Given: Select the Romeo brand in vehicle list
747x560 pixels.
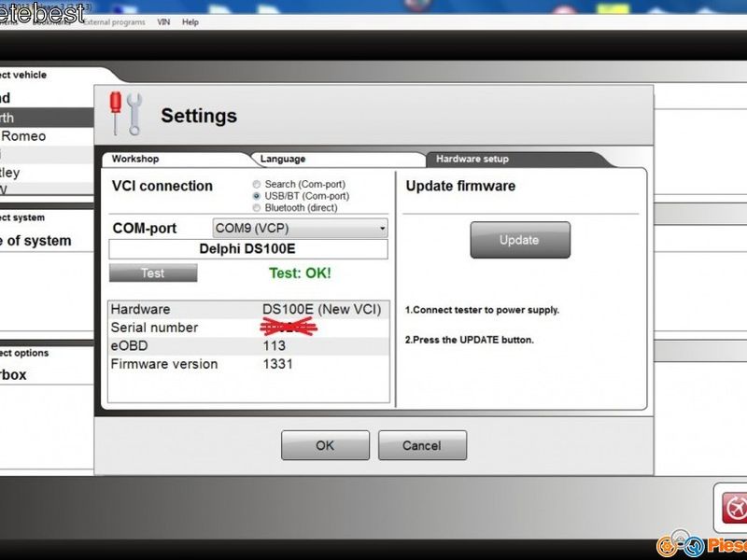Looking at the screenshot, I should pyautogui.click(x=46, y=136).
